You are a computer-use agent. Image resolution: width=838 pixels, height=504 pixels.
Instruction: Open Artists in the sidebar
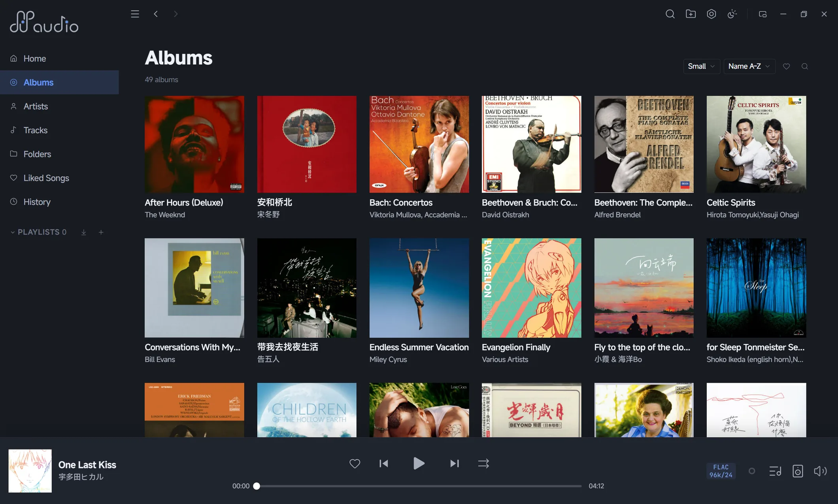[59, 106]
